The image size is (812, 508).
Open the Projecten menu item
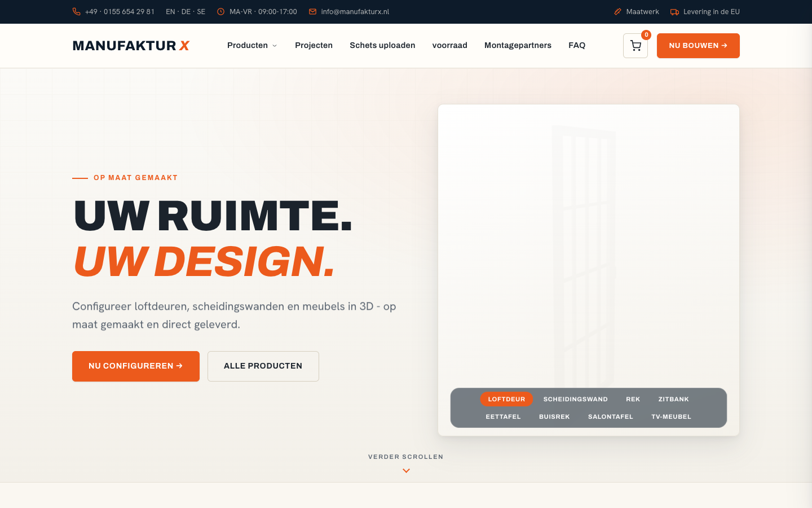click(x=314, y=46)
